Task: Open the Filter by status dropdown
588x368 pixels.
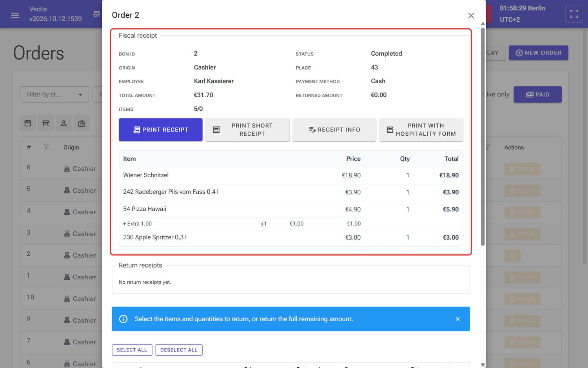Action: coord(54,95)
